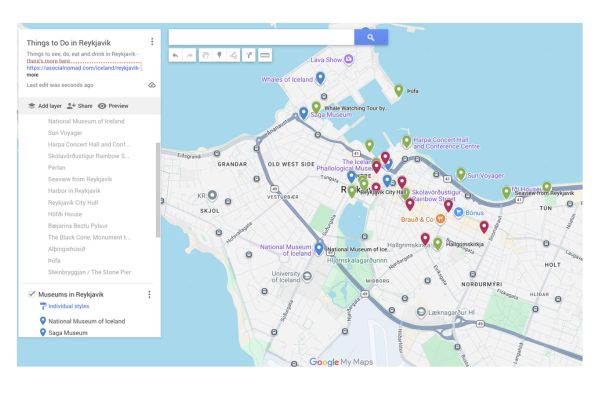Select Reykjavik City Hall list row
Viewport: 600px width, 400px height.
[73, 202]
